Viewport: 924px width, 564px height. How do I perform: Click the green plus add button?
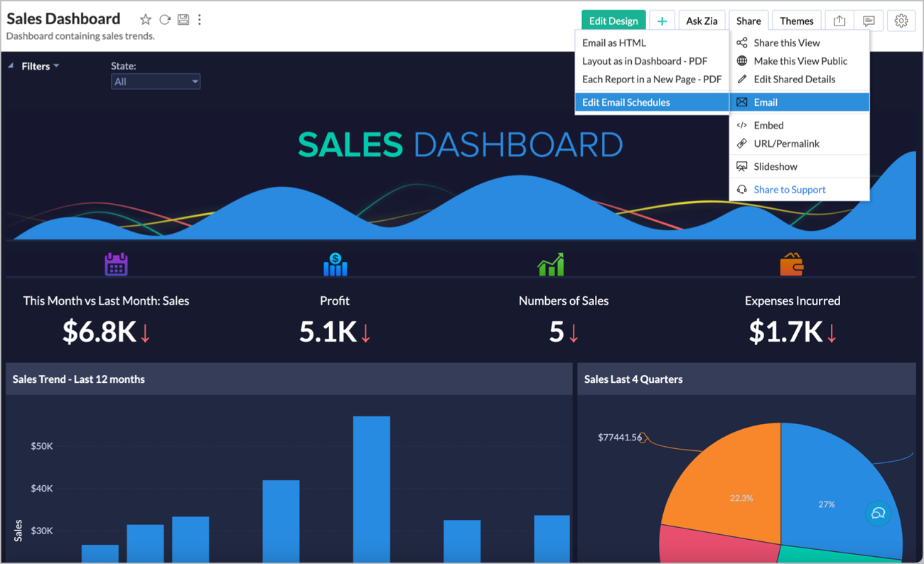[662, 21]
